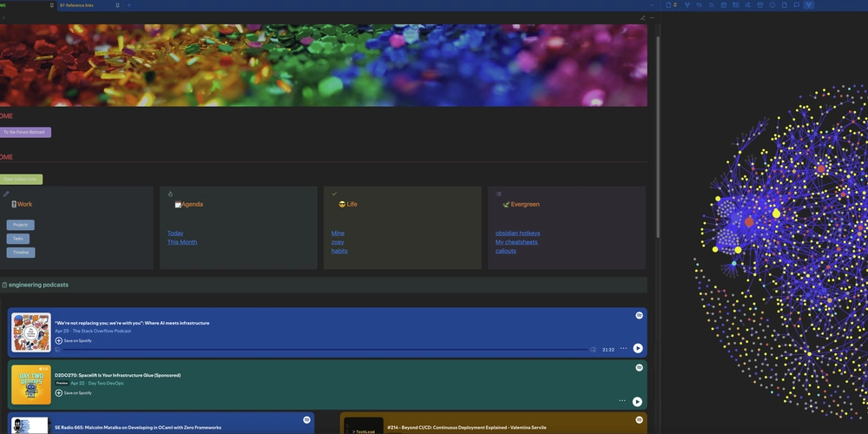
Task: Open obsidian hotkeys link under Evergreen
Action: pyautogui.click(x=517, y=233)
